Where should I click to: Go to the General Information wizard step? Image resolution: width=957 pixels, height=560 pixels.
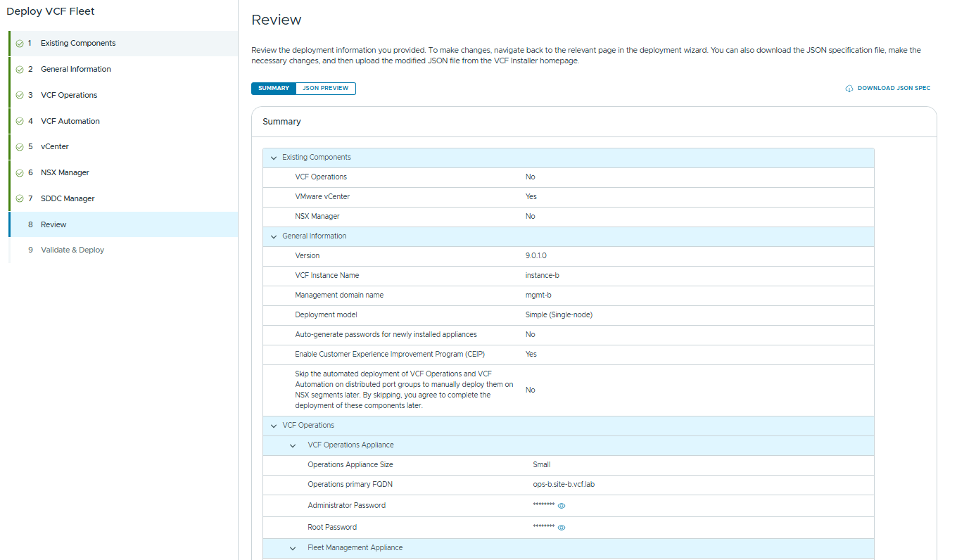(76, 69)
